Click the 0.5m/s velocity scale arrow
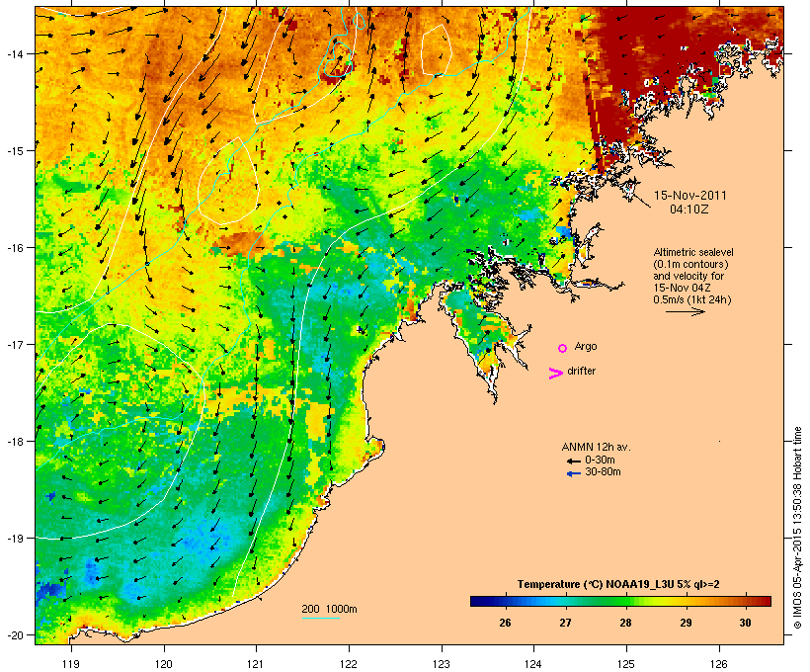Screen dimensions: 810x672 click(x=686, y=311)
